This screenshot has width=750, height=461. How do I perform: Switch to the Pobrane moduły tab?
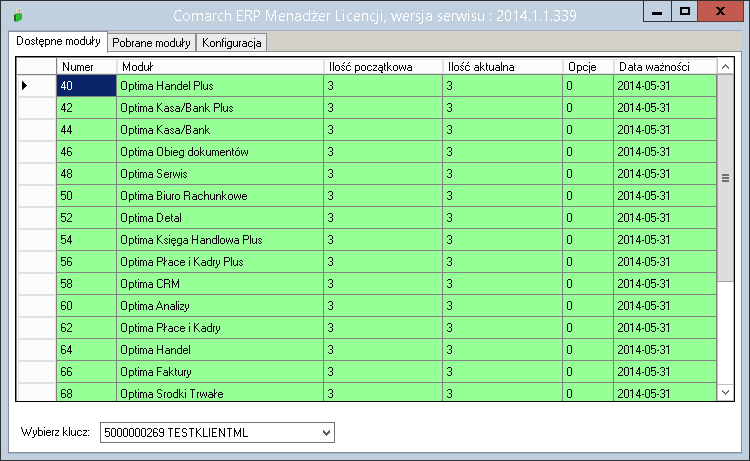[x=151, y=43]
